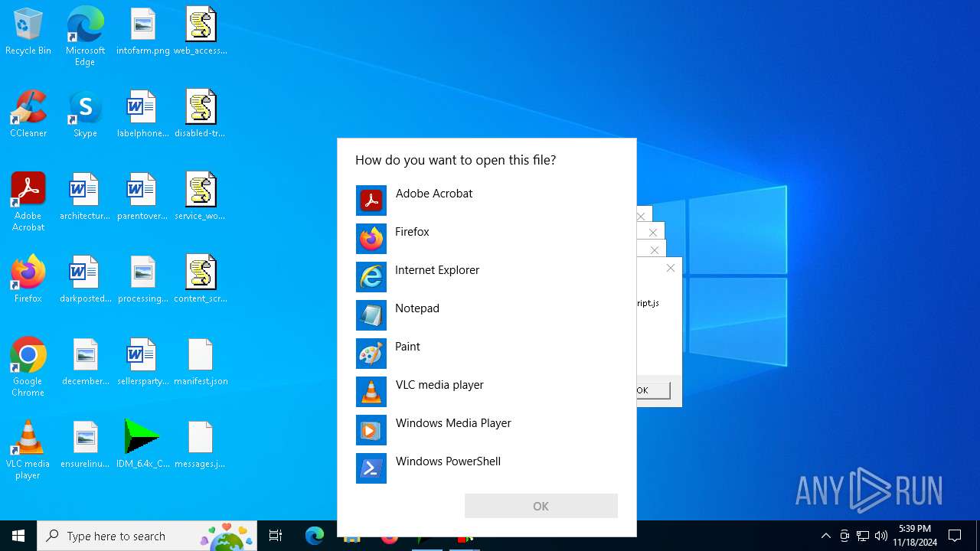Select Windows Media Player option
This screenshot has height=551, width=980.
486,430
